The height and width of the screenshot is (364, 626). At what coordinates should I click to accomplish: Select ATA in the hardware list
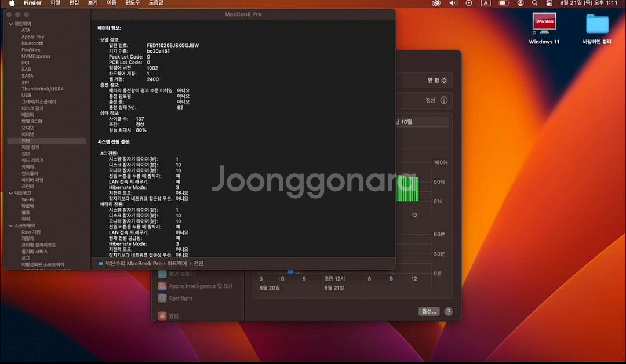click(x=26, y=30)
